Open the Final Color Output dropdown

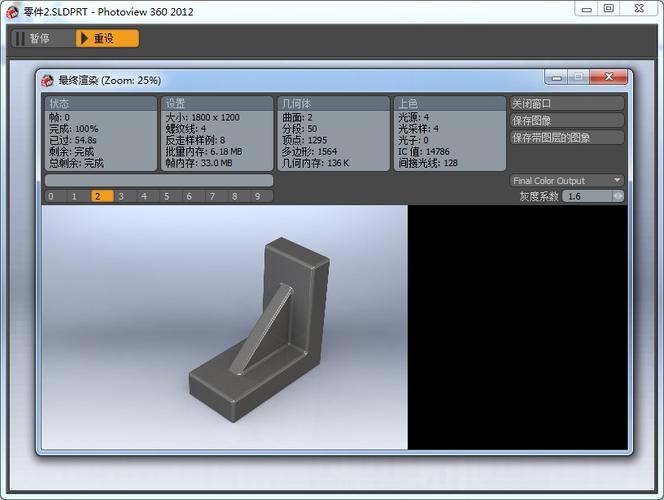(x=566, y=181)
